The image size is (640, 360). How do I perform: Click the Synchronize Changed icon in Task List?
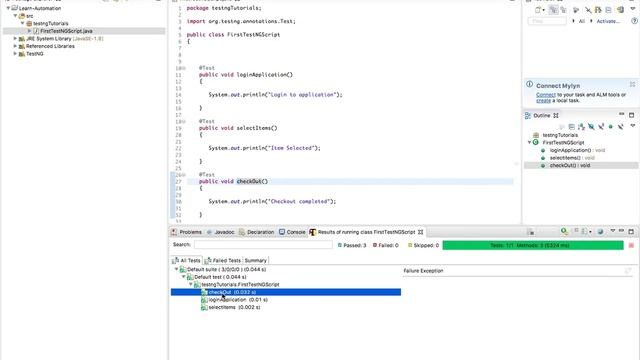pyautogui.click(x=598, y=10)
